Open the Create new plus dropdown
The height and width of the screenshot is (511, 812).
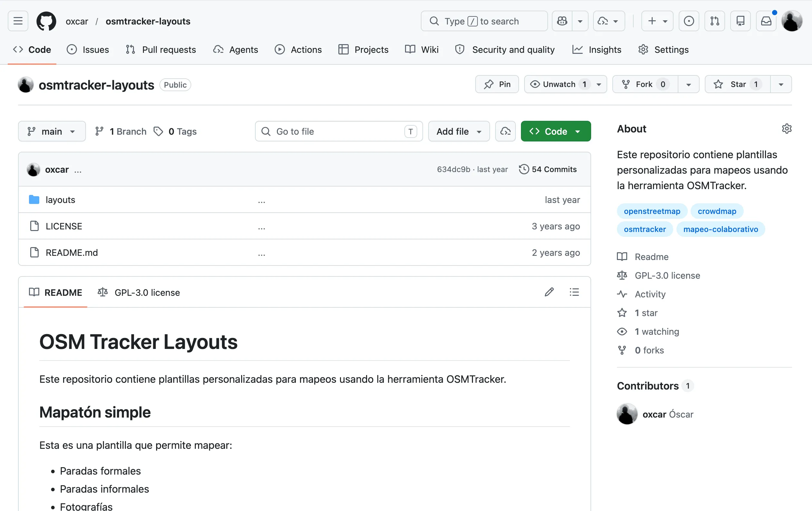click(x=657, y=21)
